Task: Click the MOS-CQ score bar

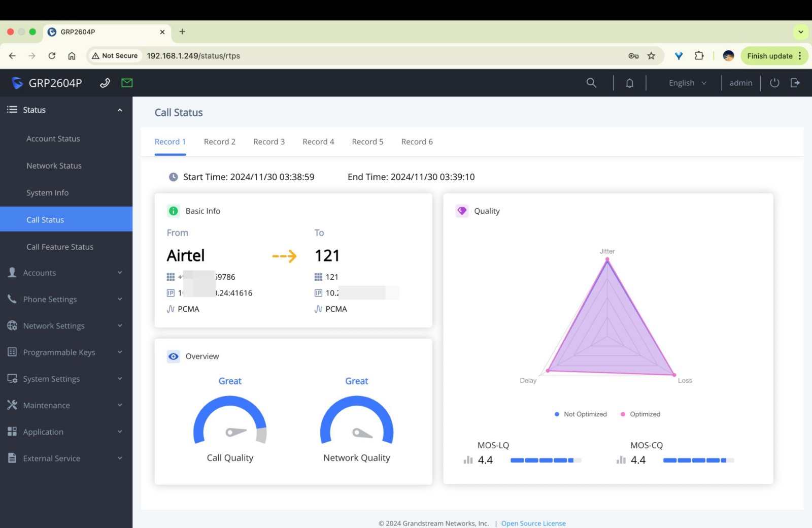Action: 698,460
